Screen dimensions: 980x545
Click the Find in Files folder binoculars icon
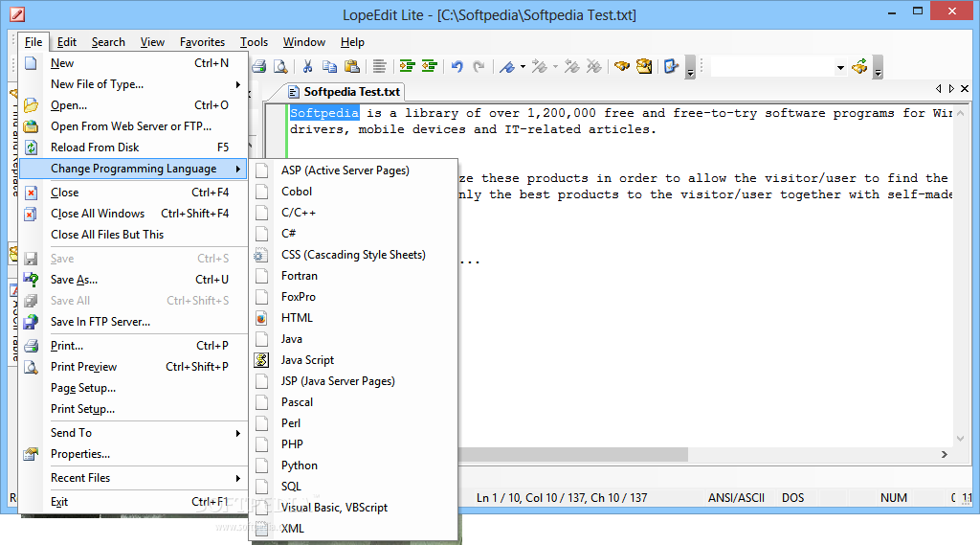(x=644, y=66)
